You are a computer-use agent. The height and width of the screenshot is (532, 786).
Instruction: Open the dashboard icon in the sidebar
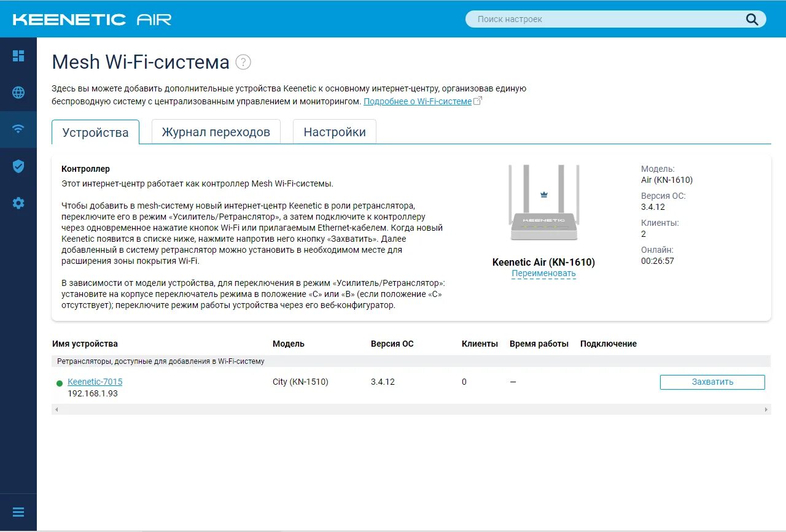(x=18, y=56)
